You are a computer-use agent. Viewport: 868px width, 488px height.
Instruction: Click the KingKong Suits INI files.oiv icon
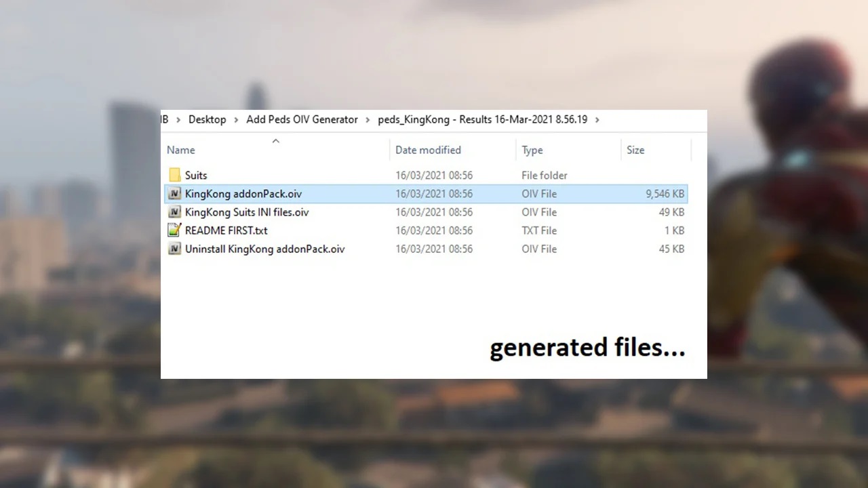[x=174, y=212]
